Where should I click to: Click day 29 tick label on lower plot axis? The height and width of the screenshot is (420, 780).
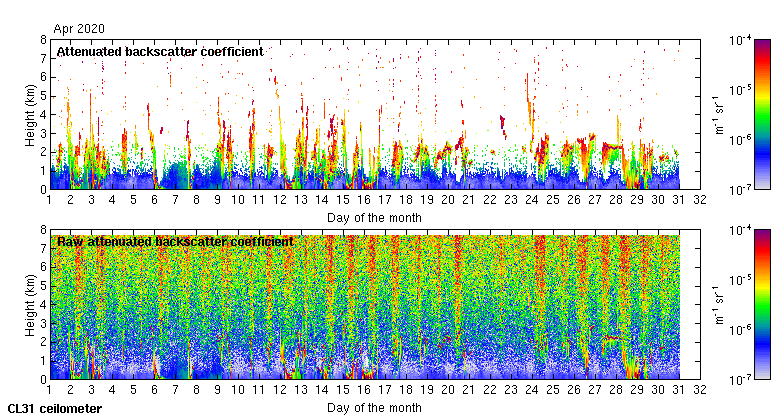point(637,390)
